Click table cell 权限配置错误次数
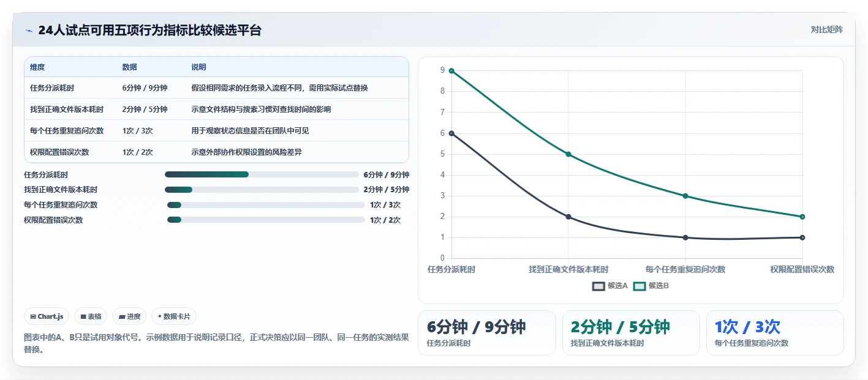This screenshot has width=868, height=380. coord(59,152)
